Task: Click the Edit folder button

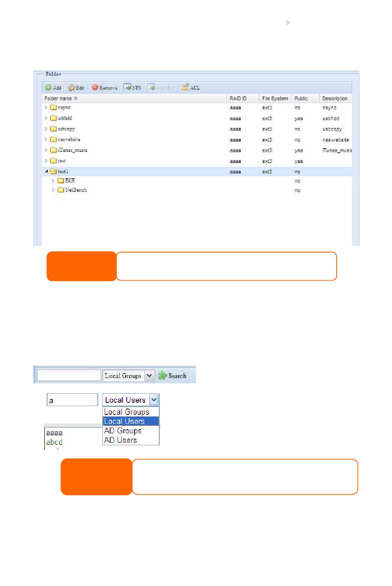Action: click(x=76, y=87)
